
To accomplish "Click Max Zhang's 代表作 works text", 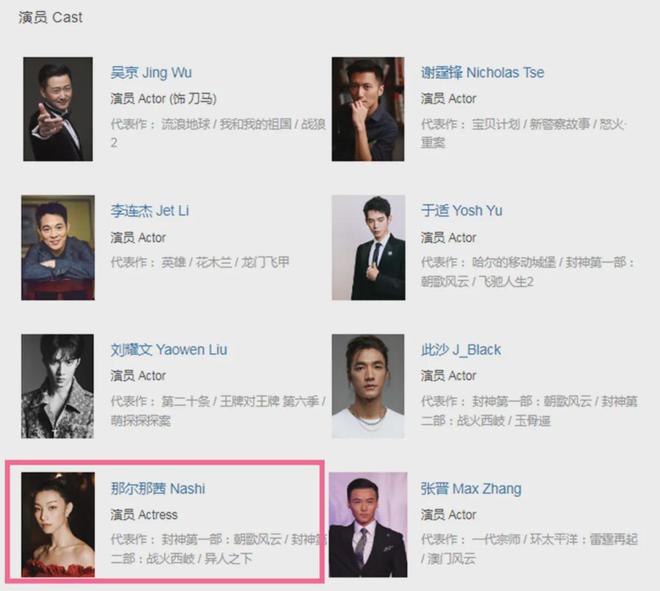I will click(x=530, y=549).
